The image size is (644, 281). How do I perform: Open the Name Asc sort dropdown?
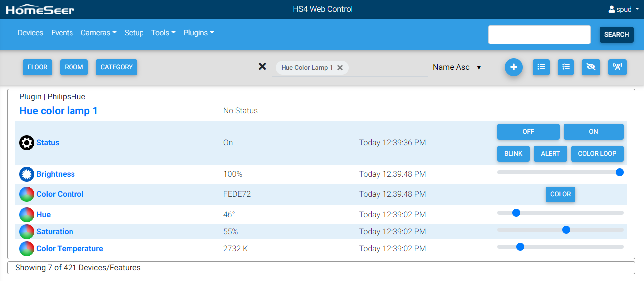pyautogui.click(x=456, y=67)
